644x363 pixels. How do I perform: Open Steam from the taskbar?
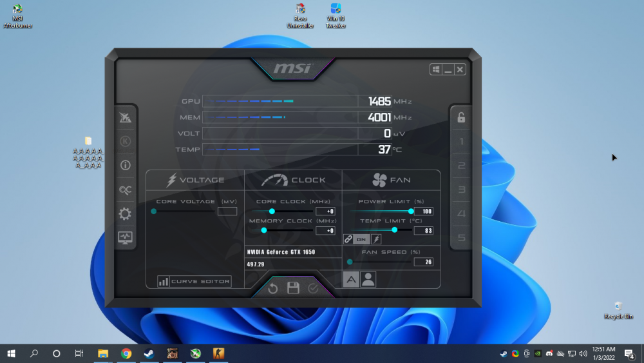pyautogui.click(x=149, y=353)
